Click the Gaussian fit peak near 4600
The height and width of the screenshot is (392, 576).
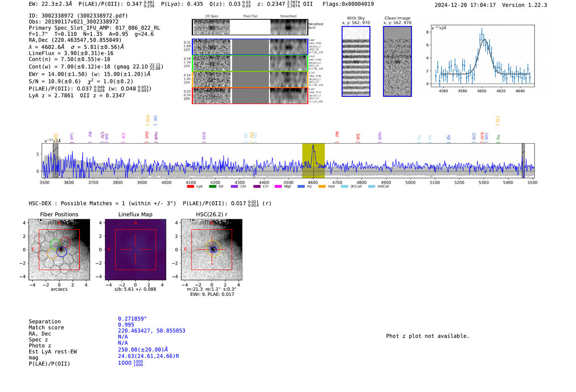[x=484, y=39]
